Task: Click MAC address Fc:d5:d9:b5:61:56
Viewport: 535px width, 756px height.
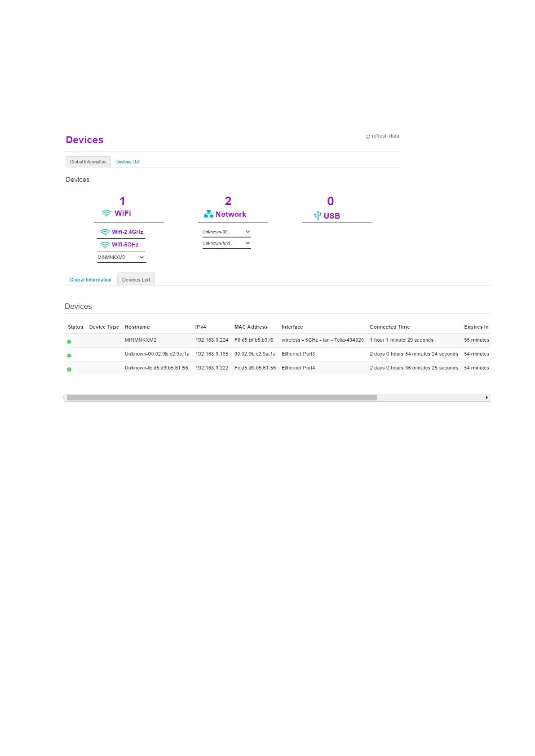Action: (x=255, y=368)
